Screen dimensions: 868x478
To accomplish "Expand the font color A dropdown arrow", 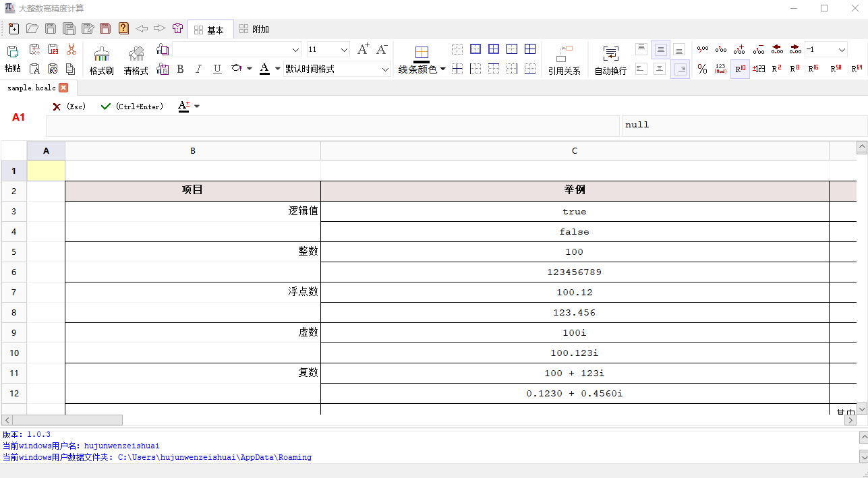I will [278, 69].
